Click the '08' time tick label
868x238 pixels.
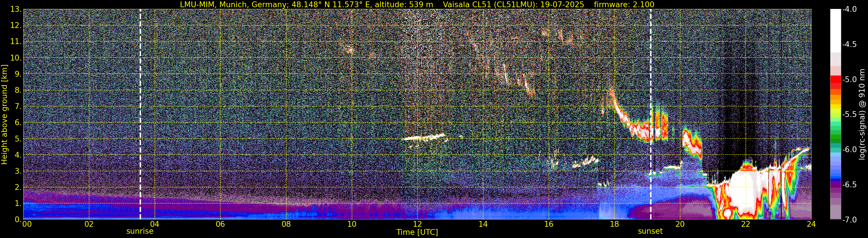click(286, 224)
